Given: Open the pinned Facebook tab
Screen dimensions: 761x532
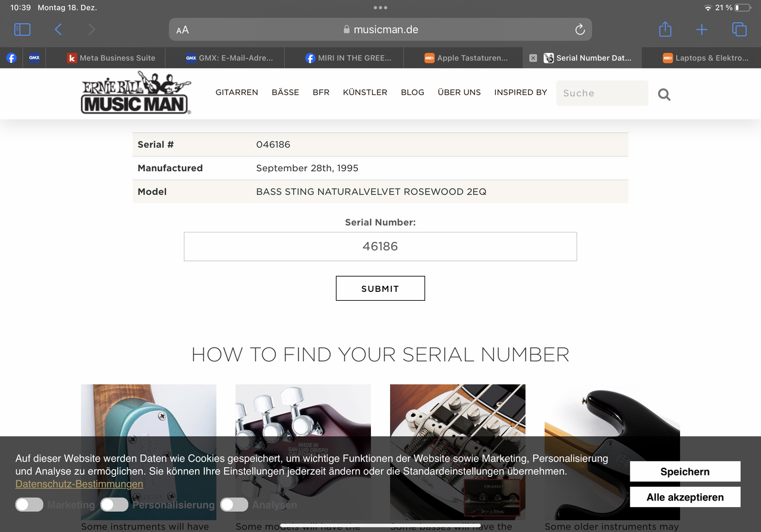Looking at the screenshot, I should coord(11,58).
